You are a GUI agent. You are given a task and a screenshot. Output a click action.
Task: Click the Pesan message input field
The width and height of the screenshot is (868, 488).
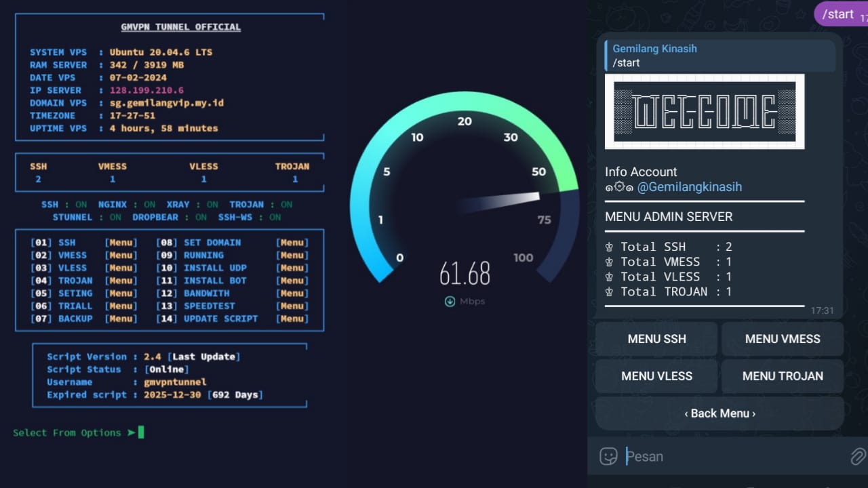732,456
